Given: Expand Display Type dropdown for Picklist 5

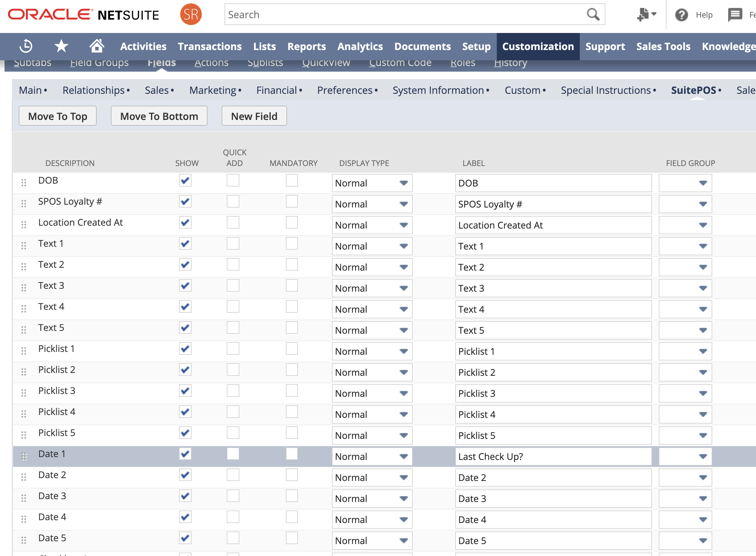Looking at the screenshot, I should pyautogui.click(x=372, y=435).
